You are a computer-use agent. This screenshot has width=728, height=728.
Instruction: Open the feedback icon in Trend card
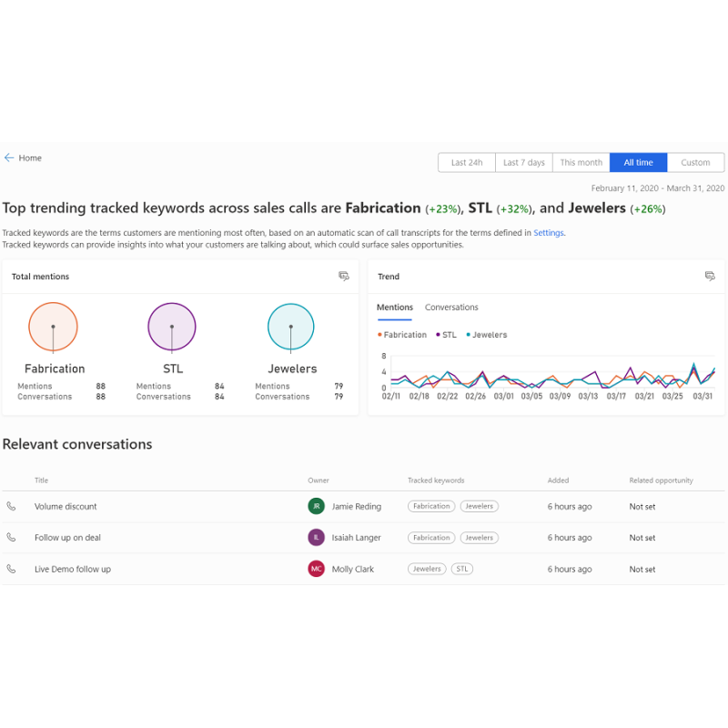(710, 277)
